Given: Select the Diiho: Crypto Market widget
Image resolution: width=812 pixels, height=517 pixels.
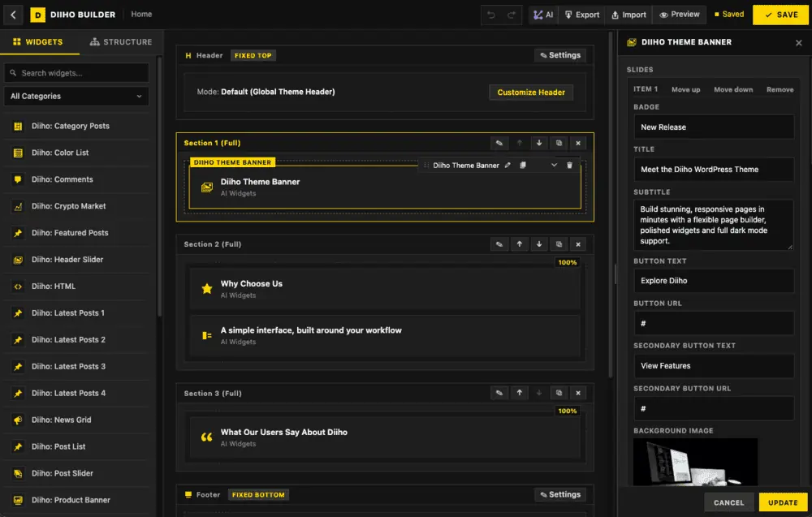Looking at the screenshot, I should coord(76,206).
